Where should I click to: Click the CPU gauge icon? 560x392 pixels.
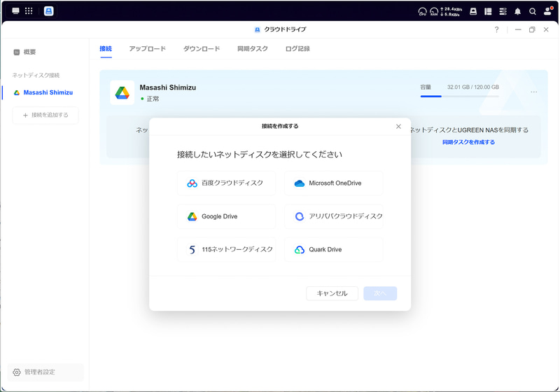point(423,12)
